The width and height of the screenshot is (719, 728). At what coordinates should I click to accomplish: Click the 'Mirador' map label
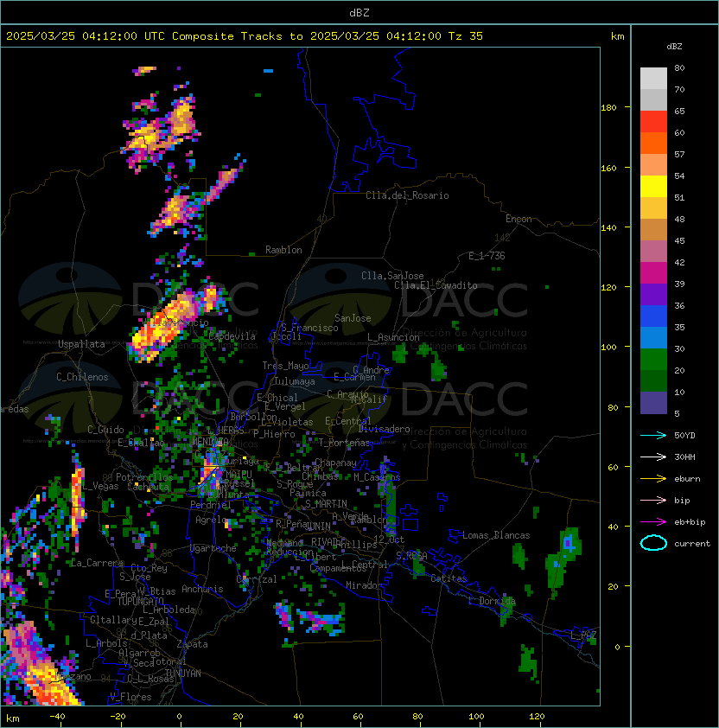tap(365, 585)
